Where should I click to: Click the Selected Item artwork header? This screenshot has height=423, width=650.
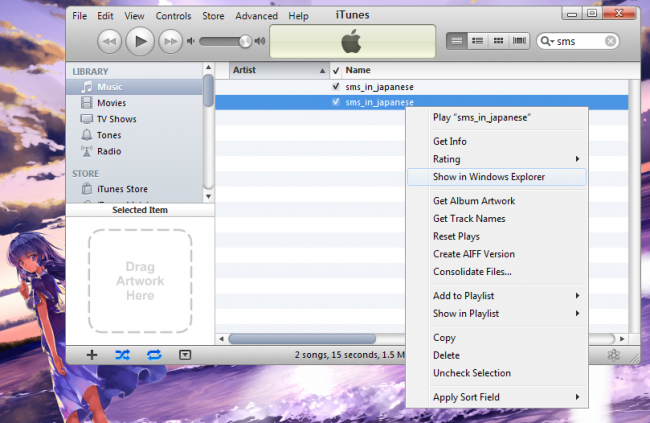140,210
